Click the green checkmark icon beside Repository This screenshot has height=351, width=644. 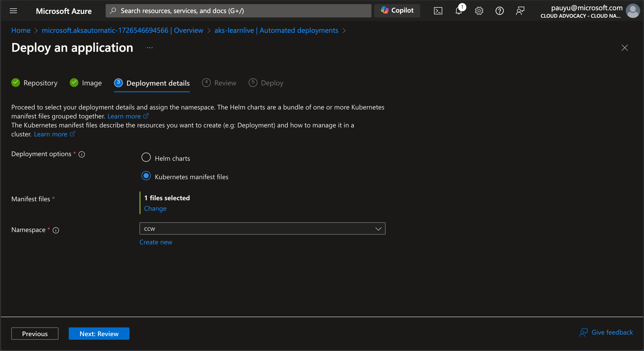[x=16, y=83]
